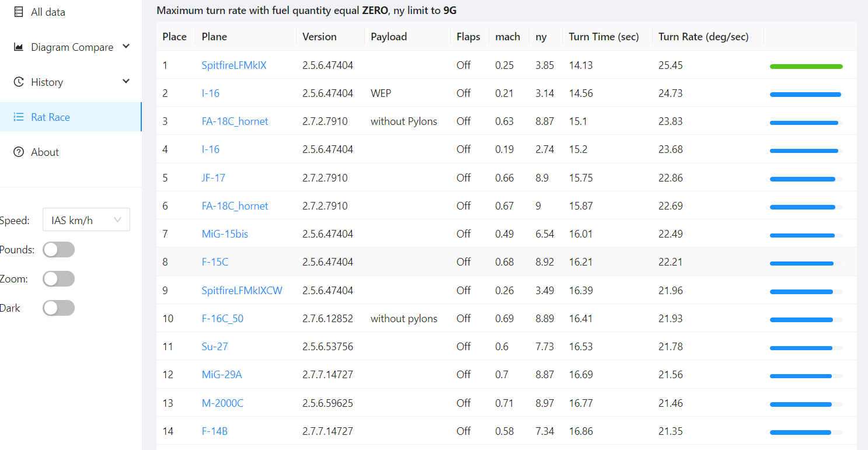
Task: Open the JF-17 plane link
Action: [214, 178]
